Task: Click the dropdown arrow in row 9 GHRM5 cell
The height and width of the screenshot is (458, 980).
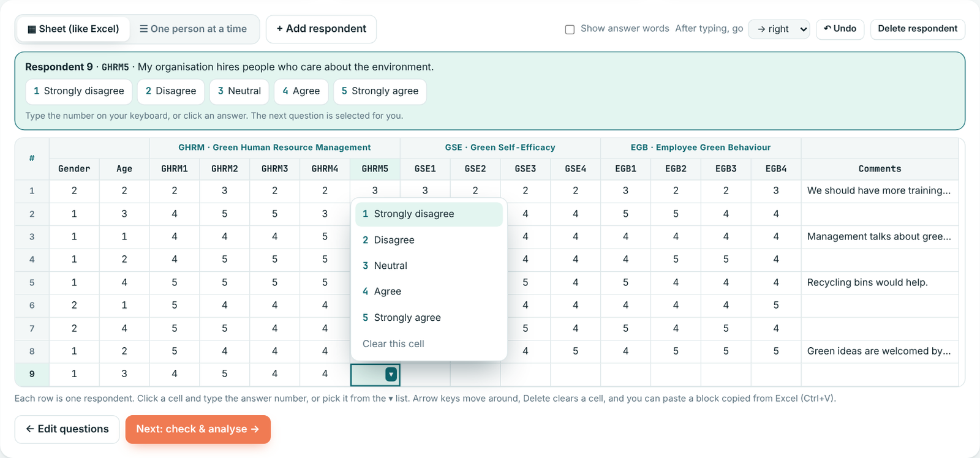Action: click(391, 374)
